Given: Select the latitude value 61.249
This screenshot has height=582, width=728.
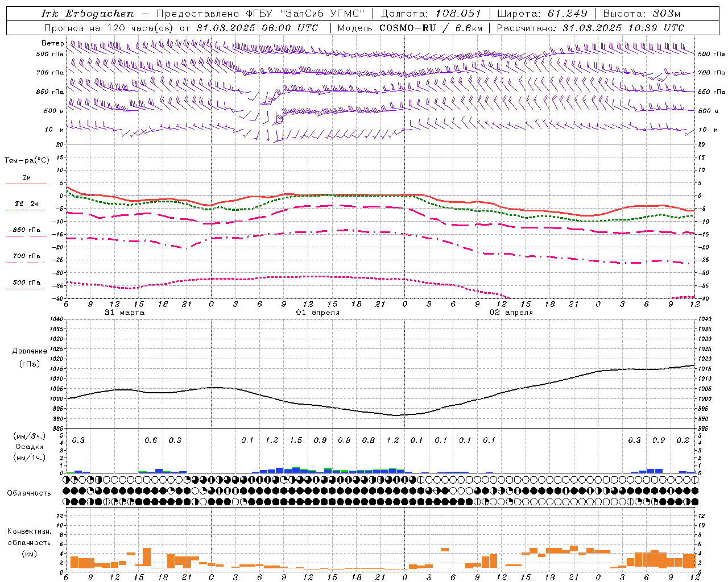Looking at the screenshot, I should (x=567, y=14).
